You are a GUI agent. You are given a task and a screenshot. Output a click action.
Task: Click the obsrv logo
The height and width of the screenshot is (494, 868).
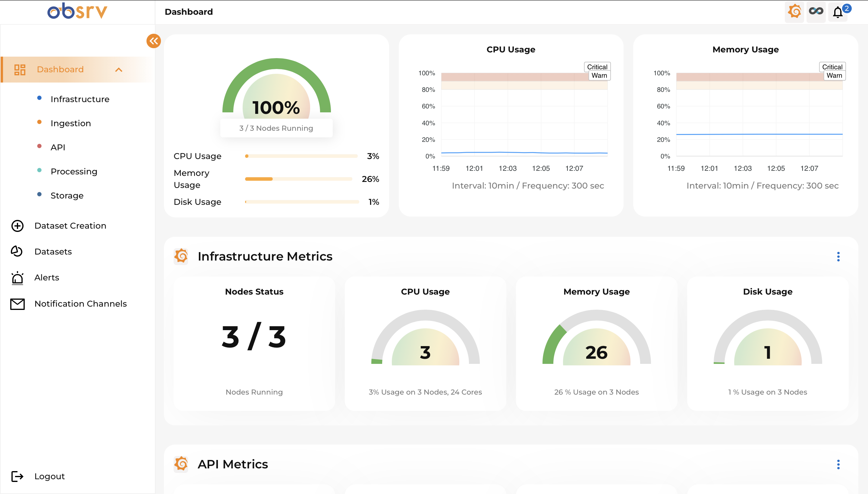77,11
